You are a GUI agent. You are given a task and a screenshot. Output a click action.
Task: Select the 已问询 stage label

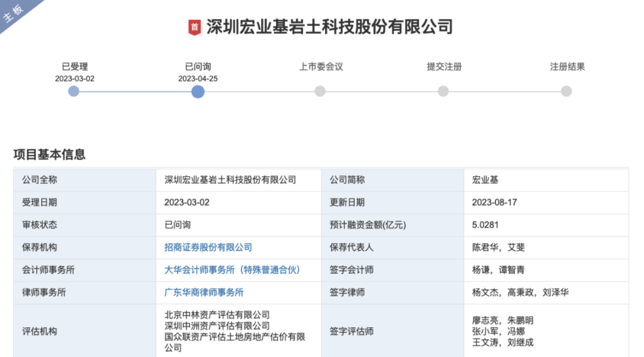[x=198, y=67]
